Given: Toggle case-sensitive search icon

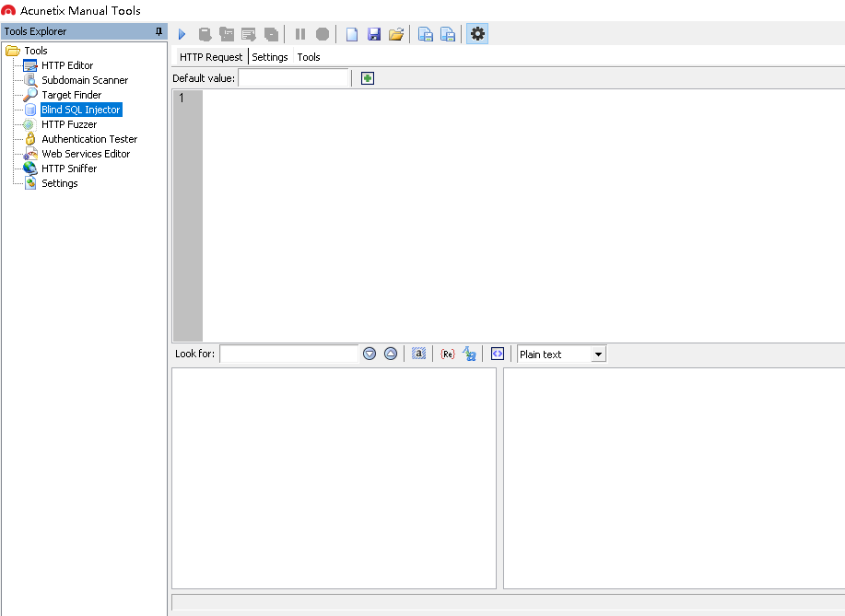Looking at the screenshot, I should pos(469,354).
